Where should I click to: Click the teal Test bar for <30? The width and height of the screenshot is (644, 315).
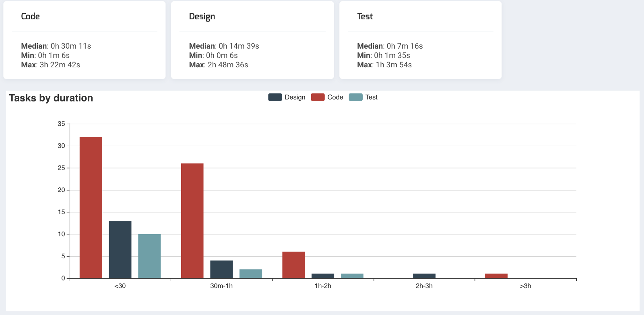(149, 256)
